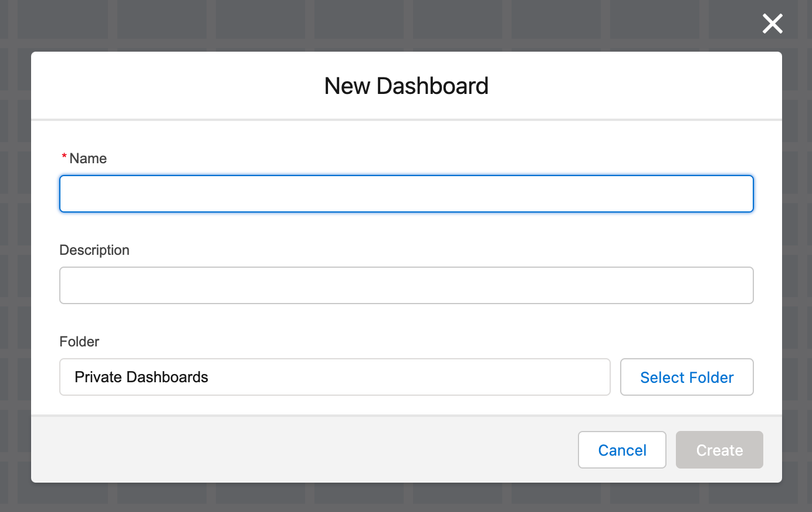Viewport: 812px width, 512px height.
Task: Focus the Name text field
Action: coord(406,194)
